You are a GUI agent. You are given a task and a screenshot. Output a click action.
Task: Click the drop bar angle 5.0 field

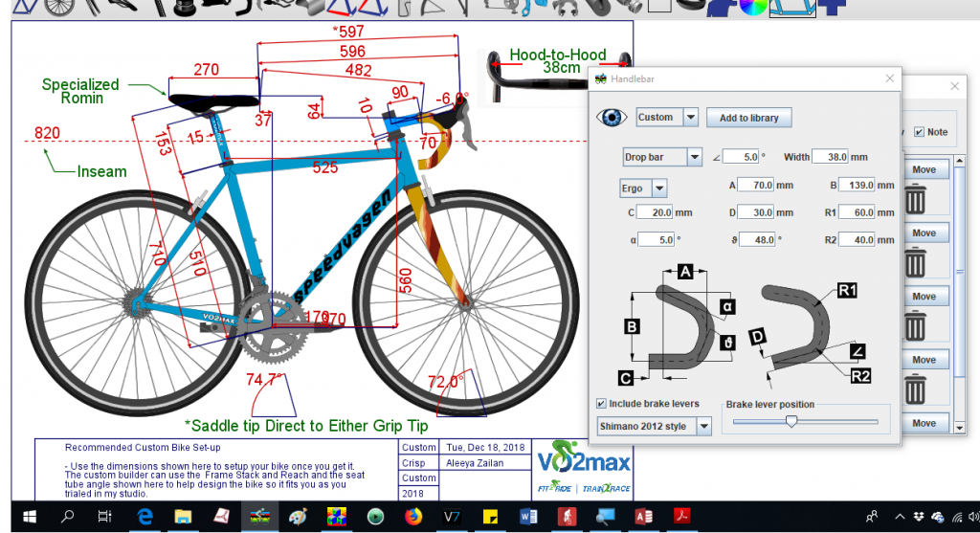[742, 157]
